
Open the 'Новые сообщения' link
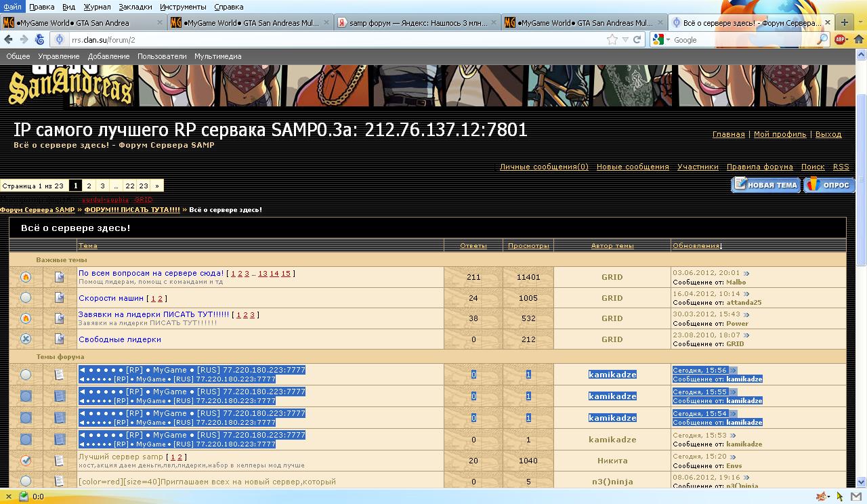[x=633, y=167]
